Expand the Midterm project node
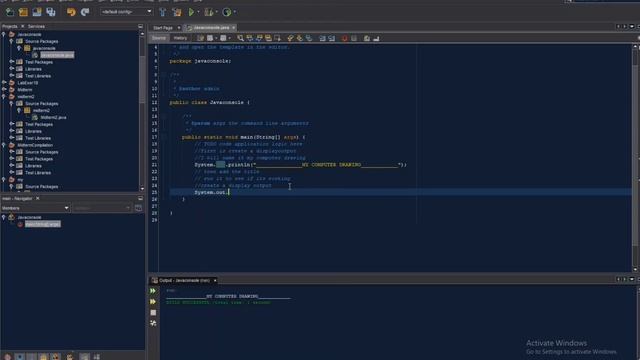 [4, 90]
